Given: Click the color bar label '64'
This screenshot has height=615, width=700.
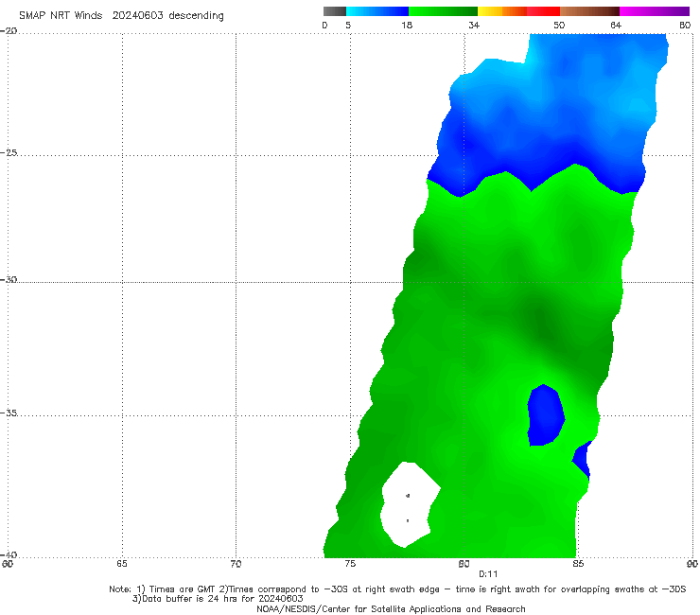Looking at the screenshot, I should 616,25.
